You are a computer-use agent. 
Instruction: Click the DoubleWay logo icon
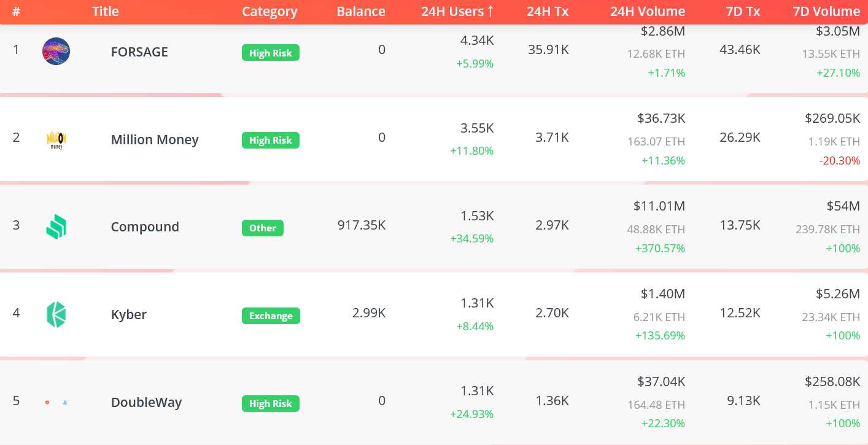pyautogui.click(x=56, y=403)
